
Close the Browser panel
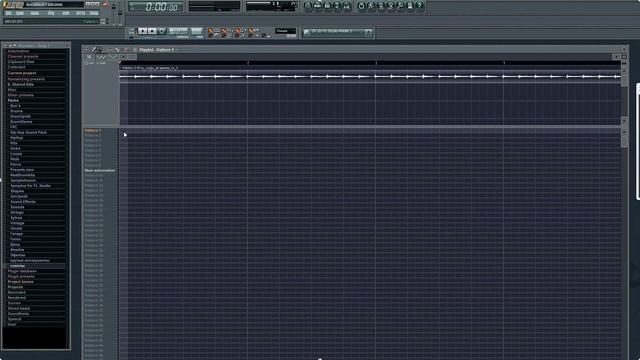point(67,45)
